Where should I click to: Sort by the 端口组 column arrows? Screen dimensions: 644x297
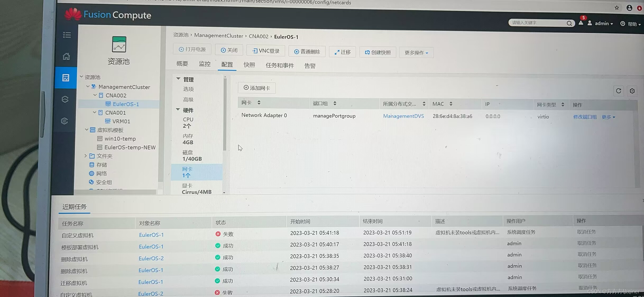pos(335,103)
